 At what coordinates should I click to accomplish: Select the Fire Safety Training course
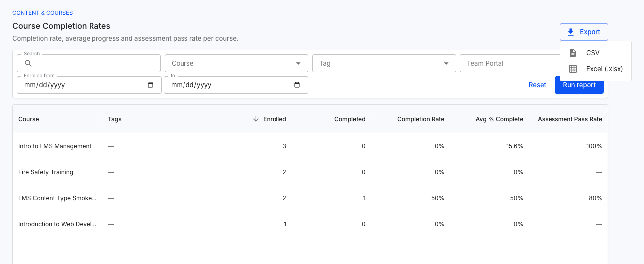(46, 172)
